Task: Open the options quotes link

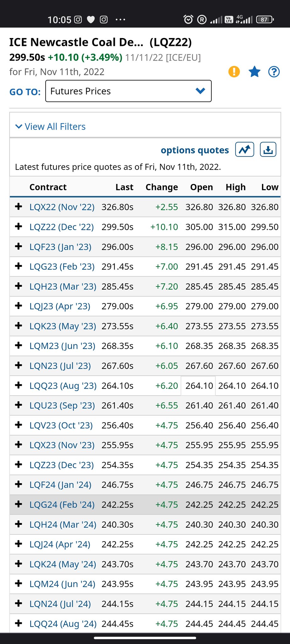Action: coord(195,150)
